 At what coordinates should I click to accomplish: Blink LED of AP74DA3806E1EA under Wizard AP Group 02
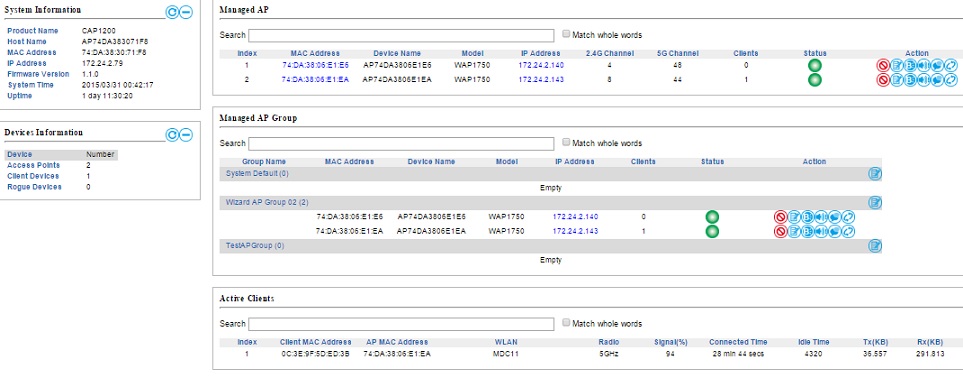pos(808,231)
